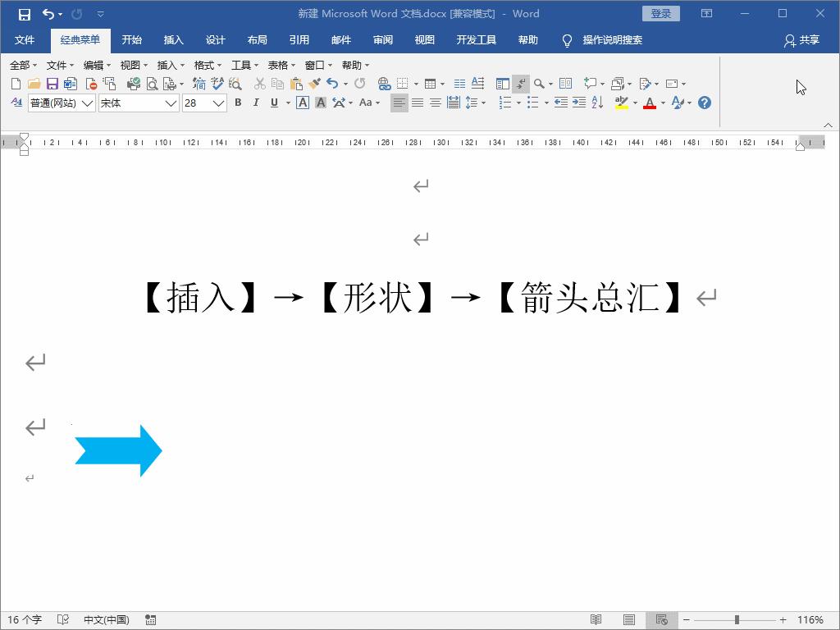Image resolution: width=840 pixels, height=630 pixels.
Task: Switch to the 审阅 ribbon tab
Action: tap(382, 39)
